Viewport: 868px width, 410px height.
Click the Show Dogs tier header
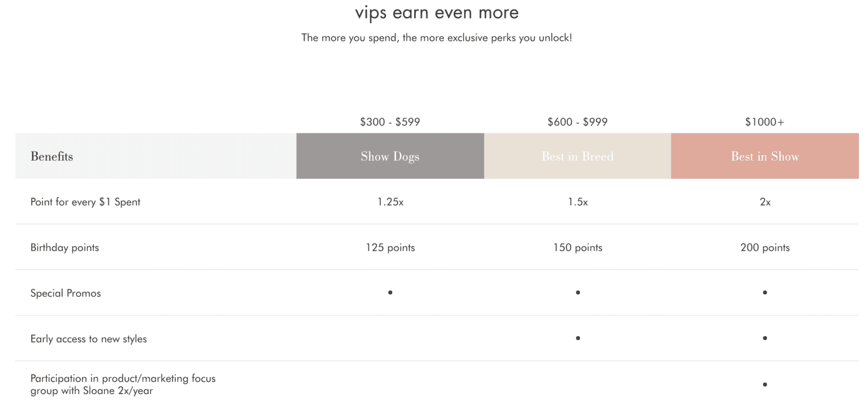coord(390,156)
